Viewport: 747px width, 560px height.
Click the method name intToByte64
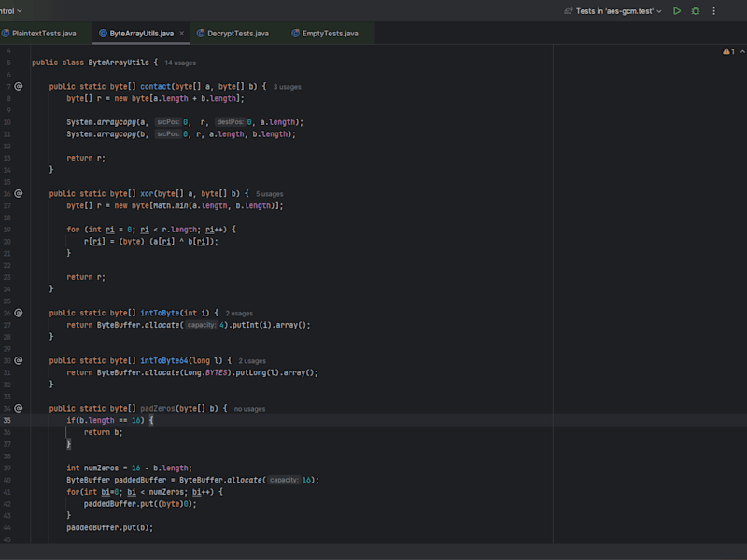164,360
